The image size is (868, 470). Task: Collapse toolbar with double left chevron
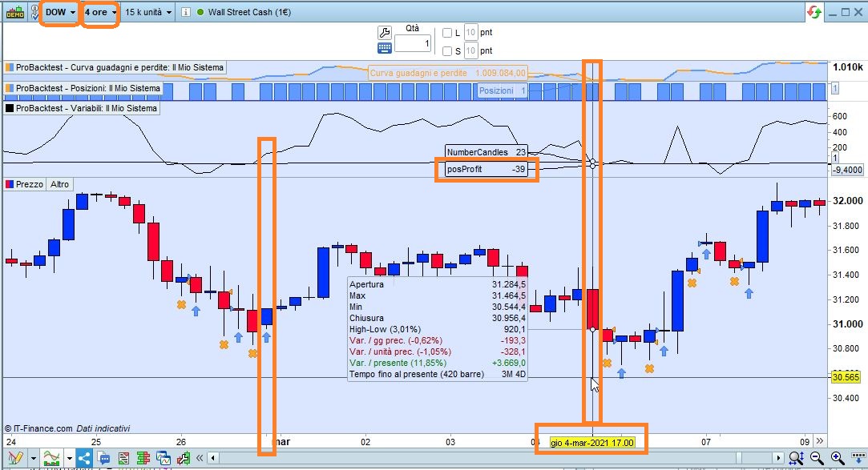pyautogui.click(x=200, y=458)
